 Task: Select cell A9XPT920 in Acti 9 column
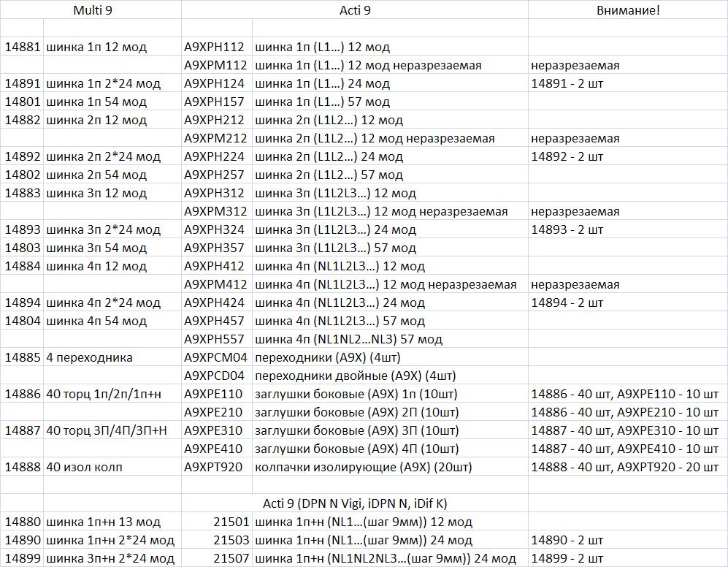(217, 467)
